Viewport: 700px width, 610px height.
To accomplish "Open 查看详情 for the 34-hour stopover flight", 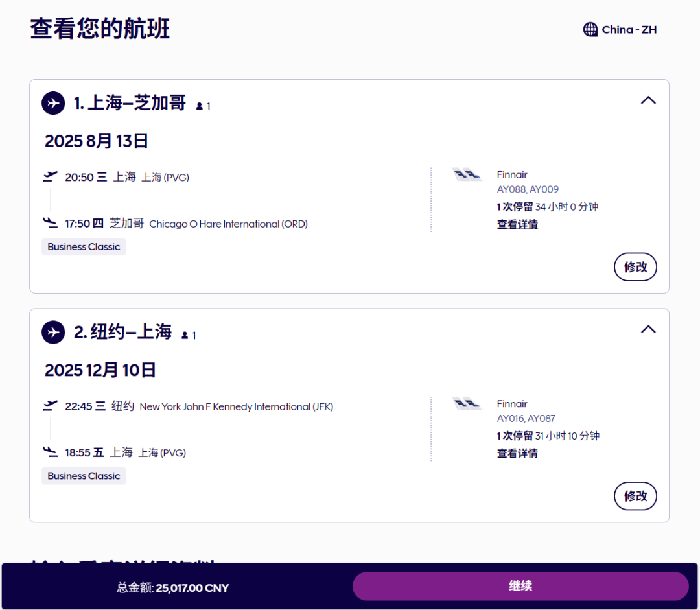I will coord(517,224).
